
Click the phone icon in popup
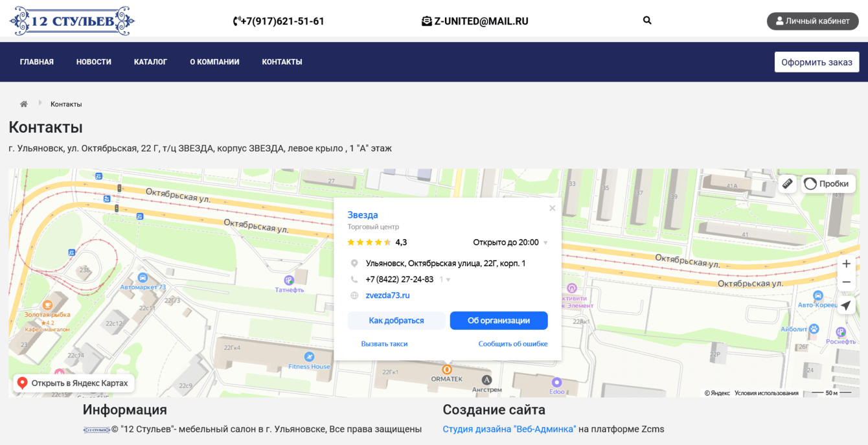pyautogui.click(x=354, y=280)
